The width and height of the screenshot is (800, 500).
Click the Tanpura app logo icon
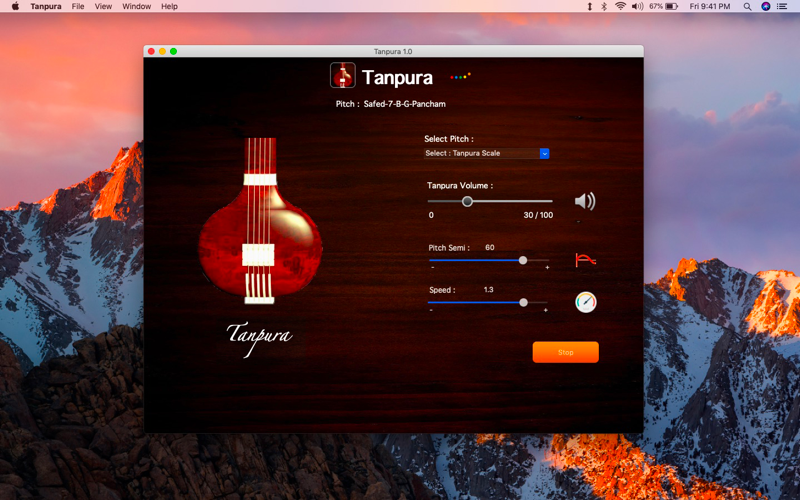click(x=342, y=75)
